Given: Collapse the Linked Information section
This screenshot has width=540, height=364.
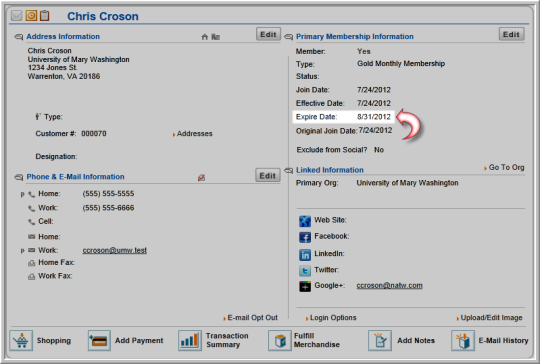Looking at the screenshot, I should [289, 170].
